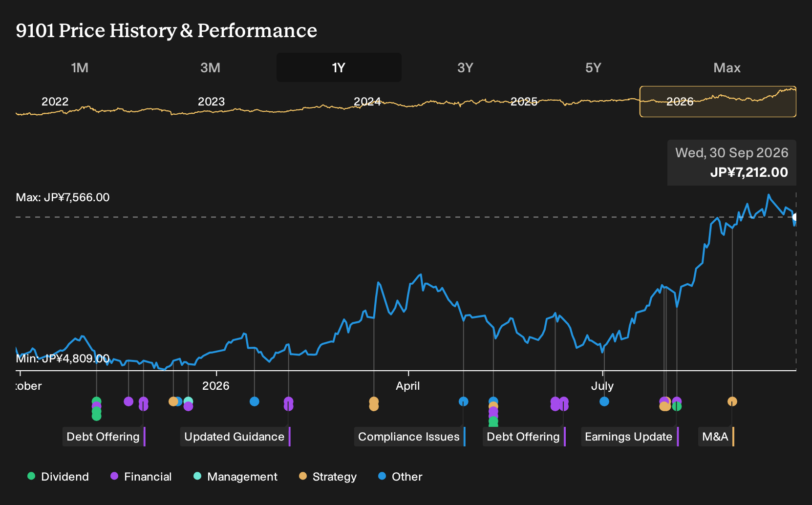The height and width of the screenshot is (505, 812).
Task: Click the blue Other marker below July
Action: [x=604, y=401]
